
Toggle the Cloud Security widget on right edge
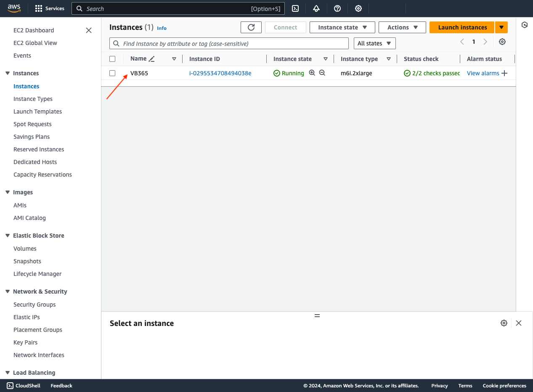(524, 25)
